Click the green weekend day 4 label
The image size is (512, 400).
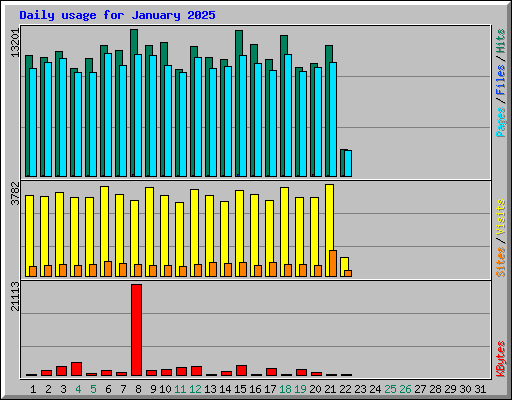[x=78, y=389]
